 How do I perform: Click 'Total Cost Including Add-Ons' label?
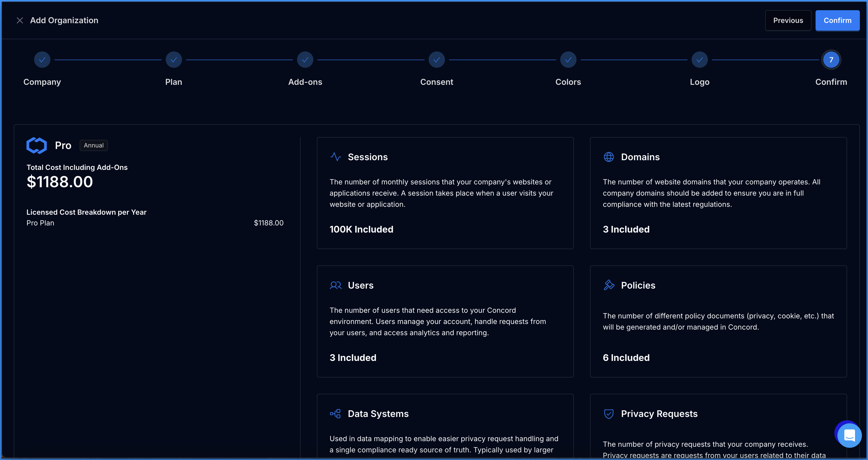(x=77, y=167)
